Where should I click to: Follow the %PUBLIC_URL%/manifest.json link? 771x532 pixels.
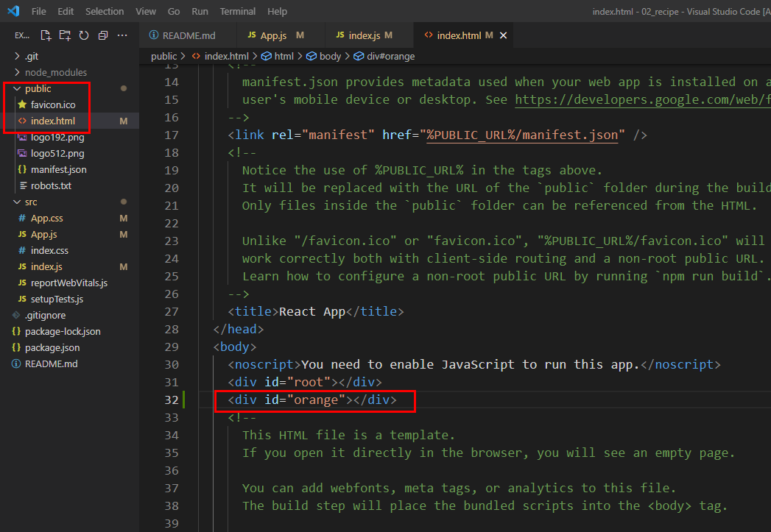522,135
